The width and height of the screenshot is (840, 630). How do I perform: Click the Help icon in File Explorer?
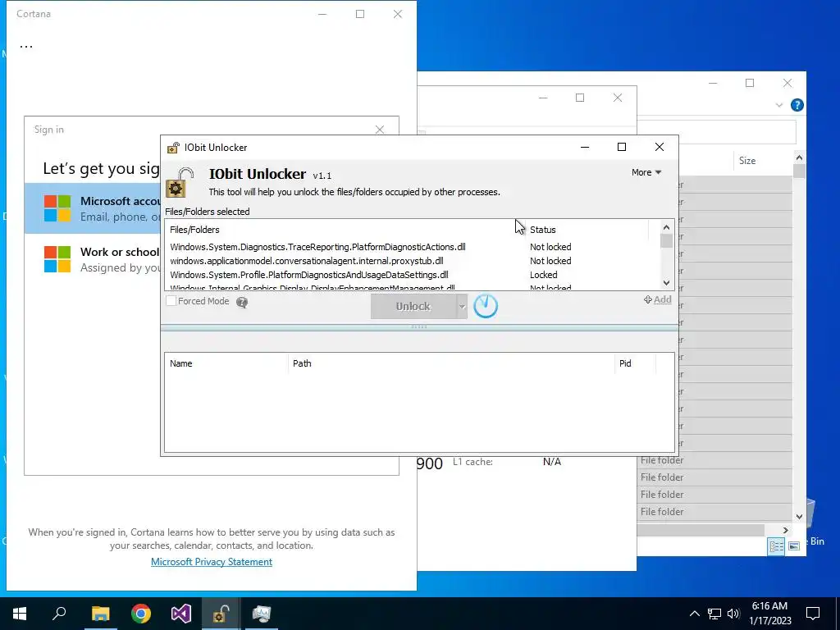pyautogui.click(x=797, y=105)
